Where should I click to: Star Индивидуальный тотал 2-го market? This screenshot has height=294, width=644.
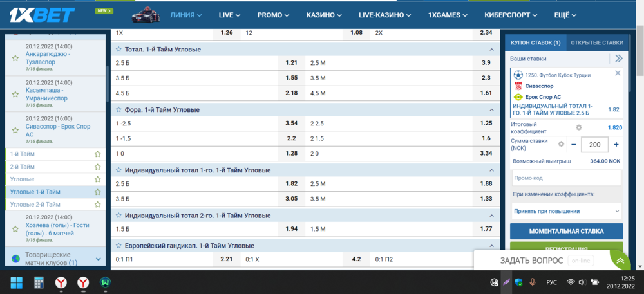[118, 216]
